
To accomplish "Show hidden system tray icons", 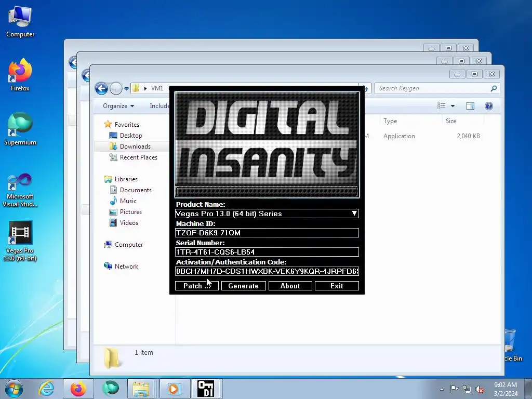I will 442,389.
